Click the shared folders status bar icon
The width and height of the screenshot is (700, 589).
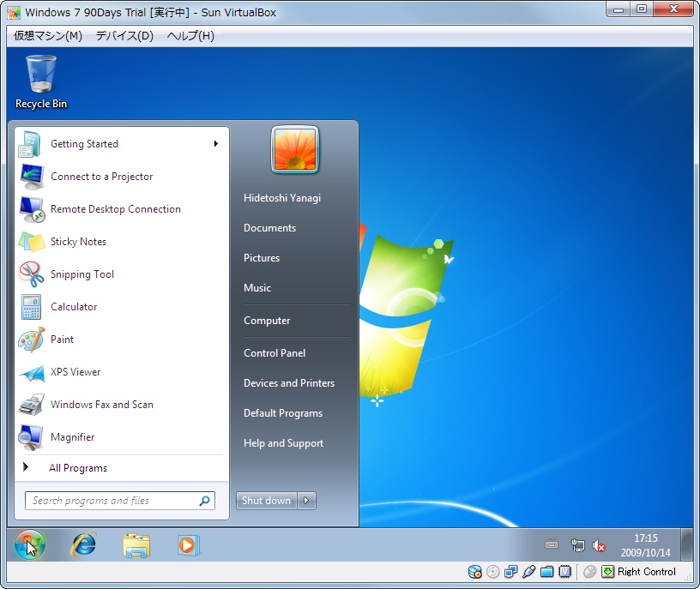click(x=547, y=572)
